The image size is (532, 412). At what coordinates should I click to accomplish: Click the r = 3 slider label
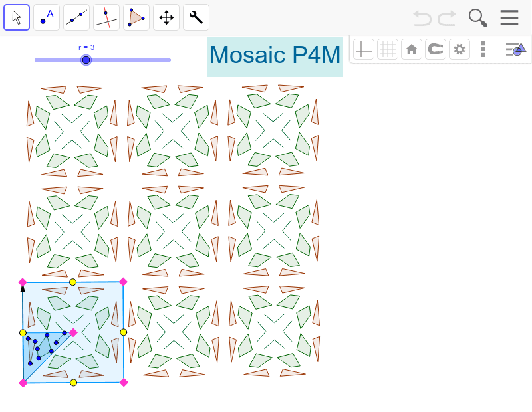pyautogui.click(x=86, y=47)
